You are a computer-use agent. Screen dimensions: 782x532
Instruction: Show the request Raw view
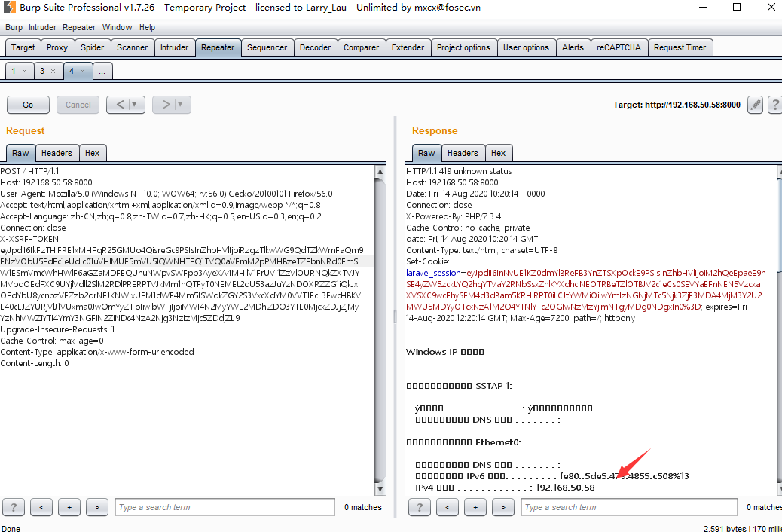click(20, 153)
